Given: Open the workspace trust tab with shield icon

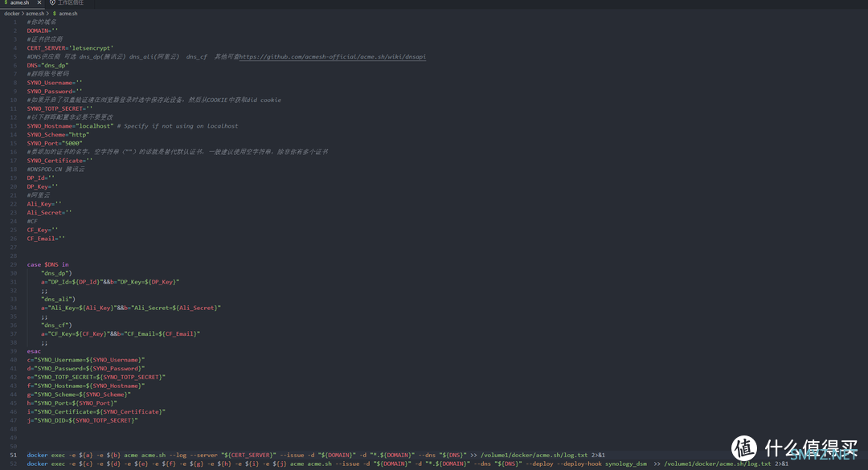Looking at the screenshot, I should [x=67, y=2].
